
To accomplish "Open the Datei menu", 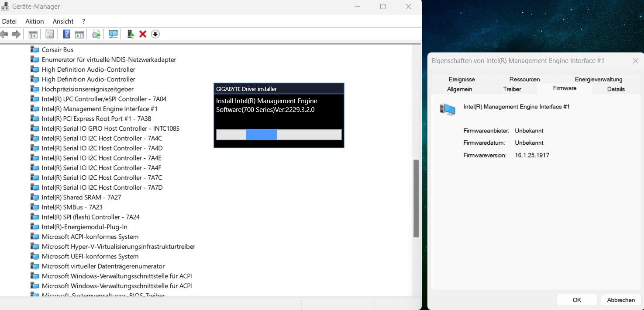I will [9, 21].
